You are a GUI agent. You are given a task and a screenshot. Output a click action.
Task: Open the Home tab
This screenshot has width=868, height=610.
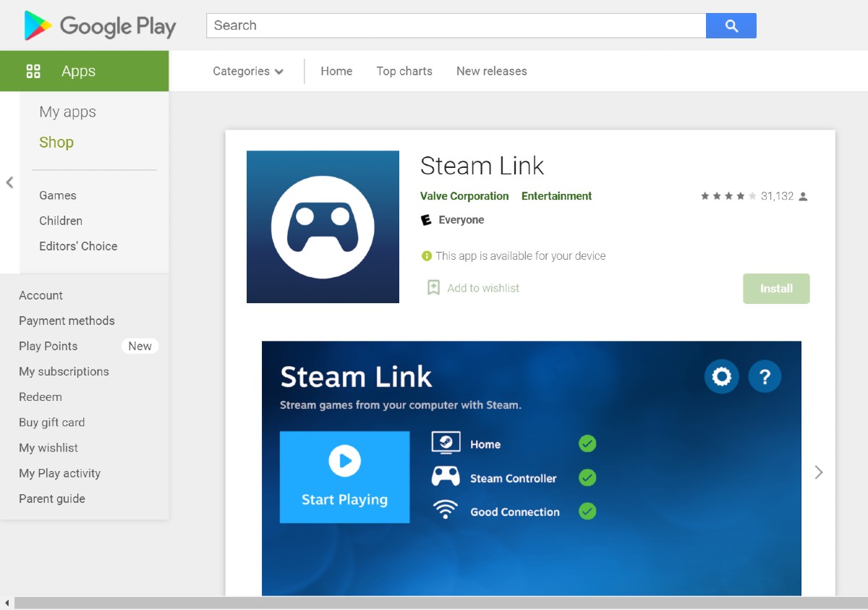click(x=336, y=71)
